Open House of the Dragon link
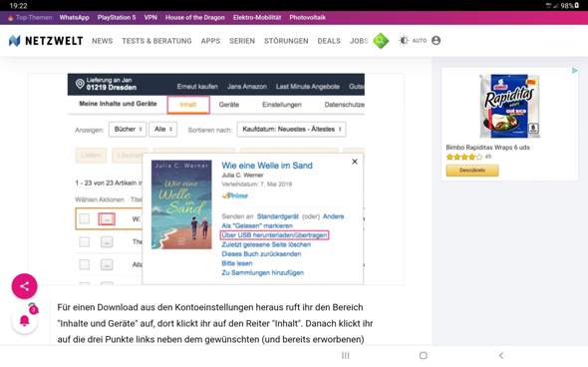 point(195,17)
